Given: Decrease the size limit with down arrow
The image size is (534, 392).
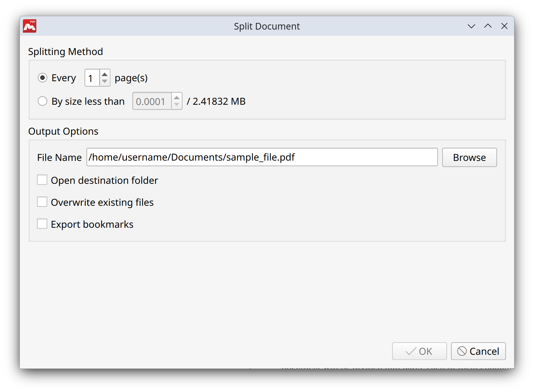Looking at the screenshot, I should tap(177, 105).
